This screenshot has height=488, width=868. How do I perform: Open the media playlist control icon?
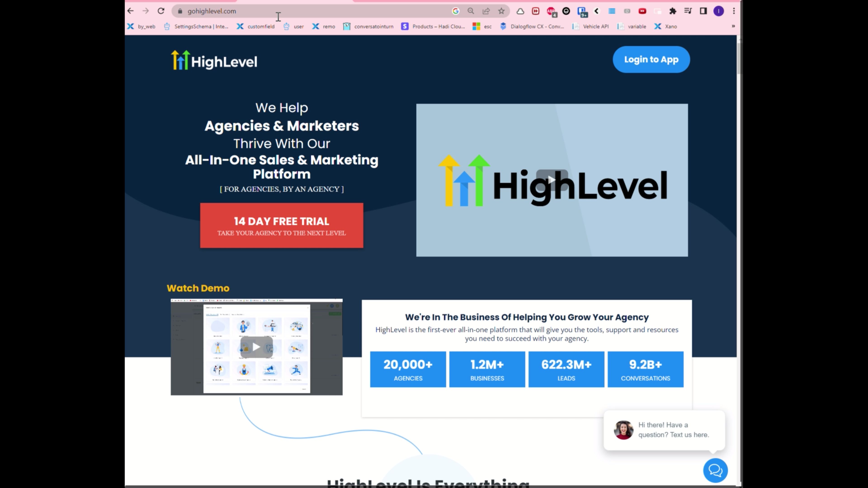point(688,11)
